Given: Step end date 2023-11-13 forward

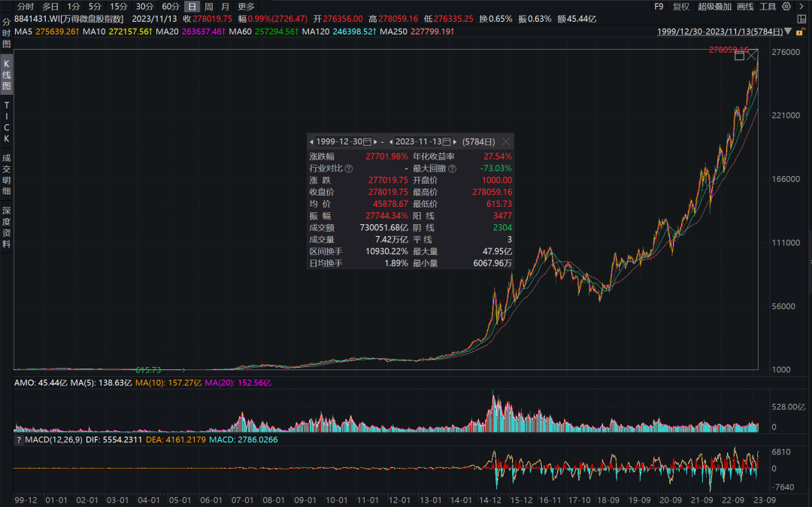Looking at the screenshot, I should coord(455,142).
